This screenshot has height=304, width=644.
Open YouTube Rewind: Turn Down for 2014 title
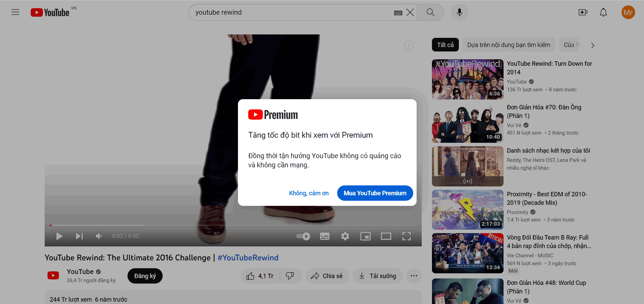[x=549, y=68]
